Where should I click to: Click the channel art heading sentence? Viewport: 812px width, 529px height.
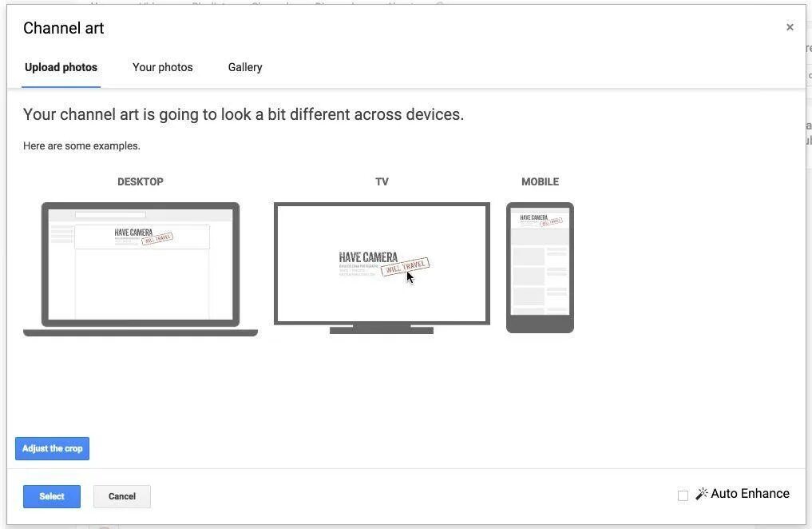click(244, 114)
